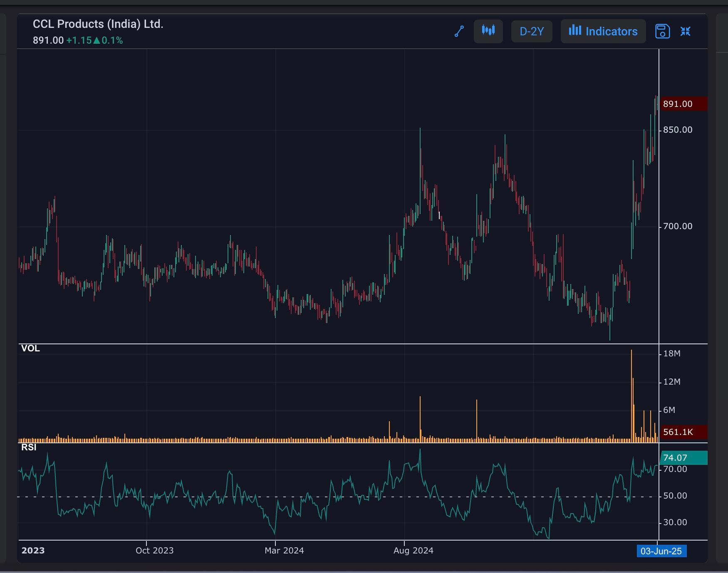Click the 03-Jun-25 date marker

pyautogui.click(x=661, y=551)
